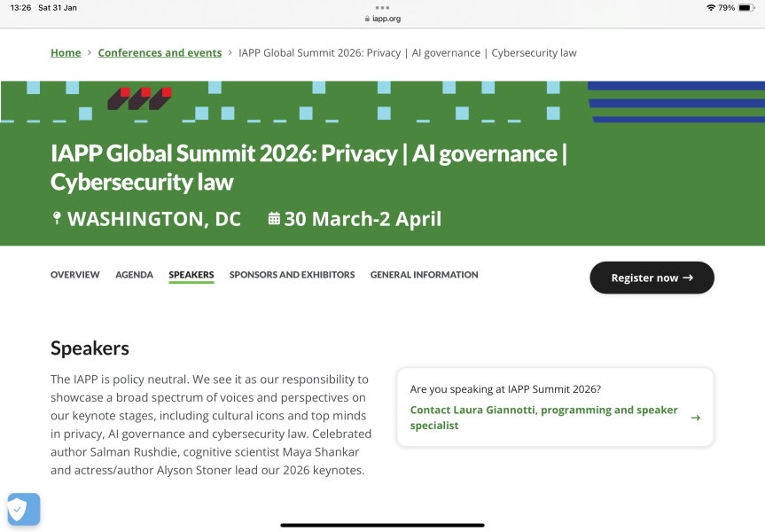Tap the three-dot multitasking menu at top

pos(383,8)
